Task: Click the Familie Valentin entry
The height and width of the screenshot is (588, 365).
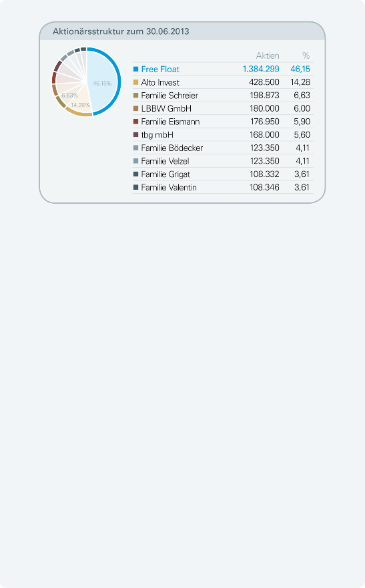Action: (169, 188)
